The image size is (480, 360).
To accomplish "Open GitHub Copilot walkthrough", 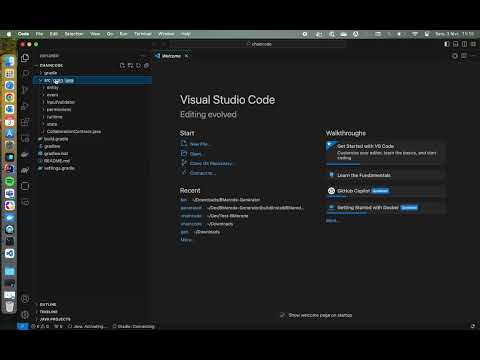I will pyautogui.click(x=386, y=191).
